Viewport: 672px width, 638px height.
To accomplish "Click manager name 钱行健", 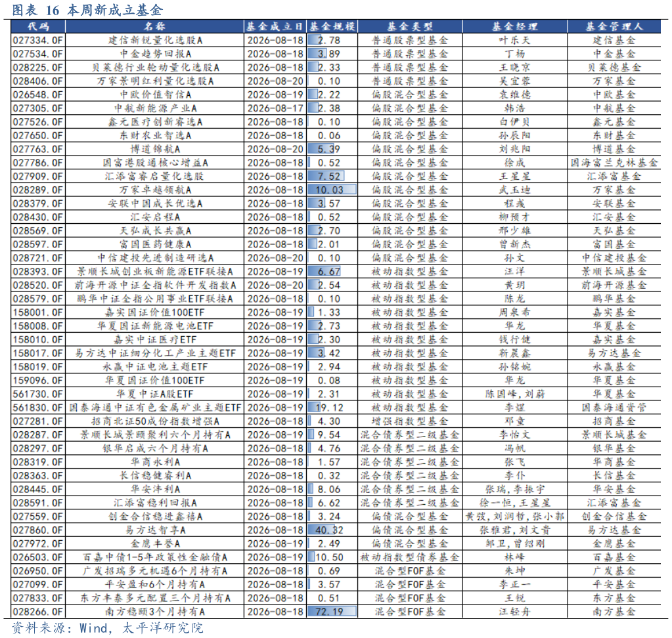I will pyautogui.click(x=515, y=339).
